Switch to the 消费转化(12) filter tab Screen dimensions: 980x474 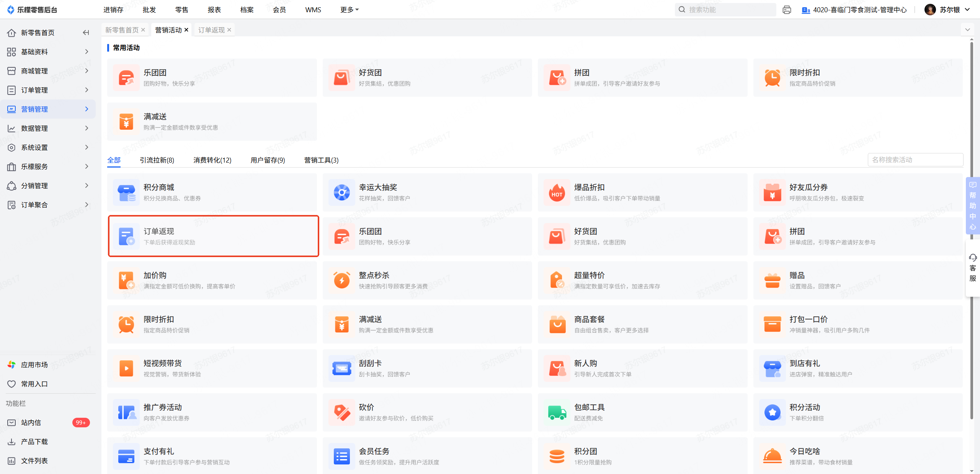click(212, 160)
